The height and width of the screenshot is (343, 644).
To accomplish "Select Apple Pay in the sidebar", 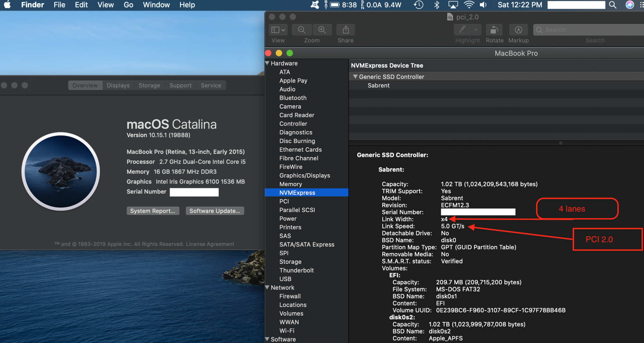I will pyautogui.click(x=293, y=81).
